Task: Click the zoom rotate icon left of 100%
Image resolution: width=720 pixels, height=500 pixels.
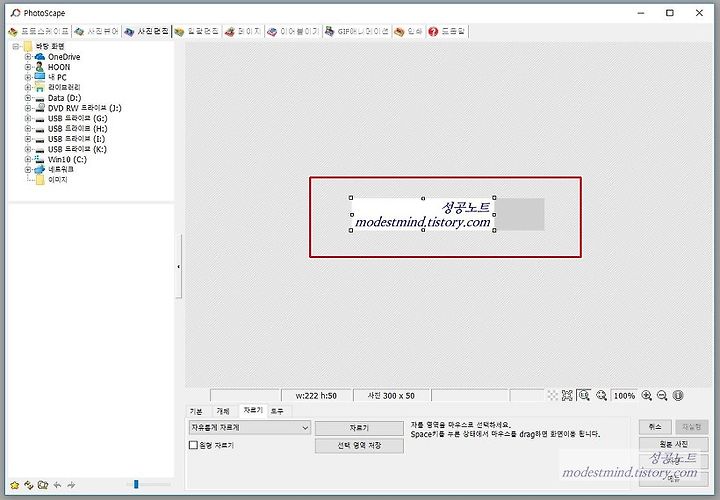Action: [x=601, y=395]
